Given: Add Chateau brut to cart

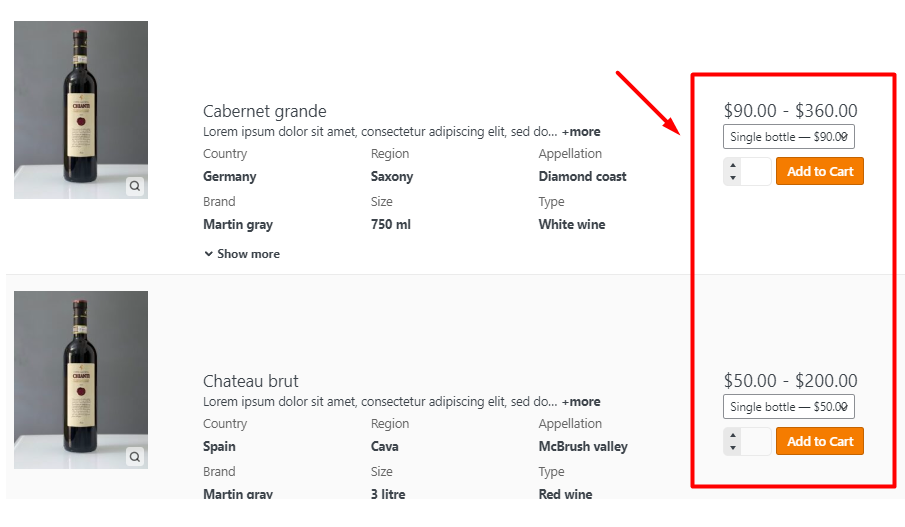Looking at the screenshot, I should tap(820, 442).
